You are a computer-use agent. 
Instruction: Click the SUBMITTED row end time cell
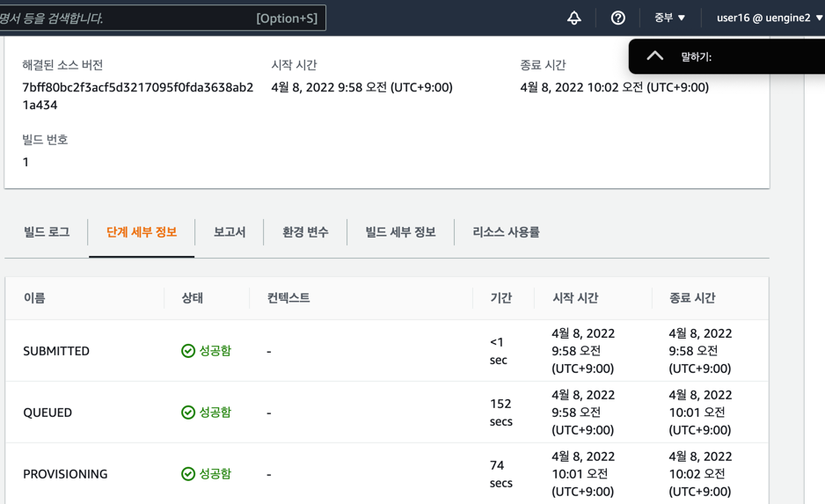pos(700,351)
